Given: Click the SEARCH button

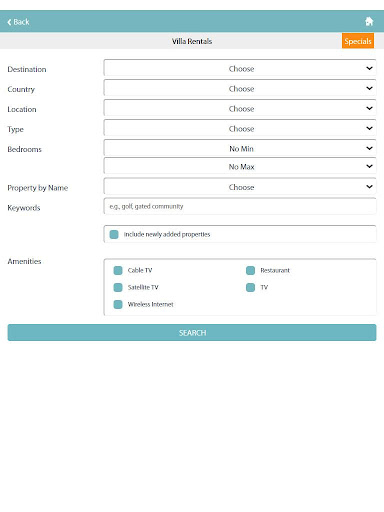Looking at the screenshot, I should pos(192,333).
